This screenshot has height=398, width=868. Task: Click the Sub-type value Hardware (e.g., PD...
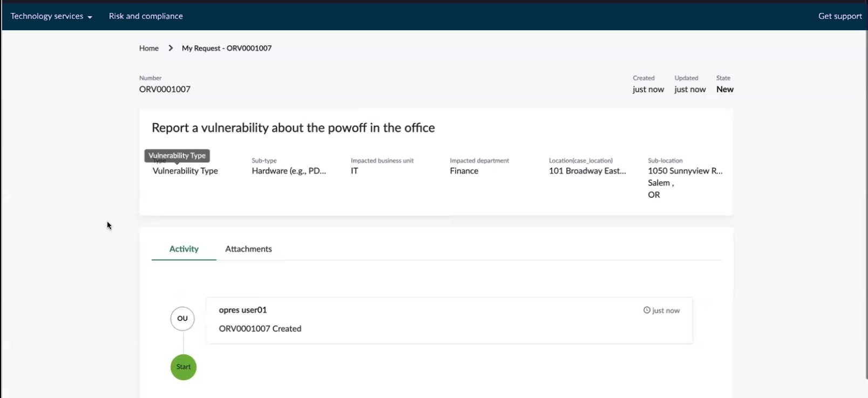tap(289, 171)
